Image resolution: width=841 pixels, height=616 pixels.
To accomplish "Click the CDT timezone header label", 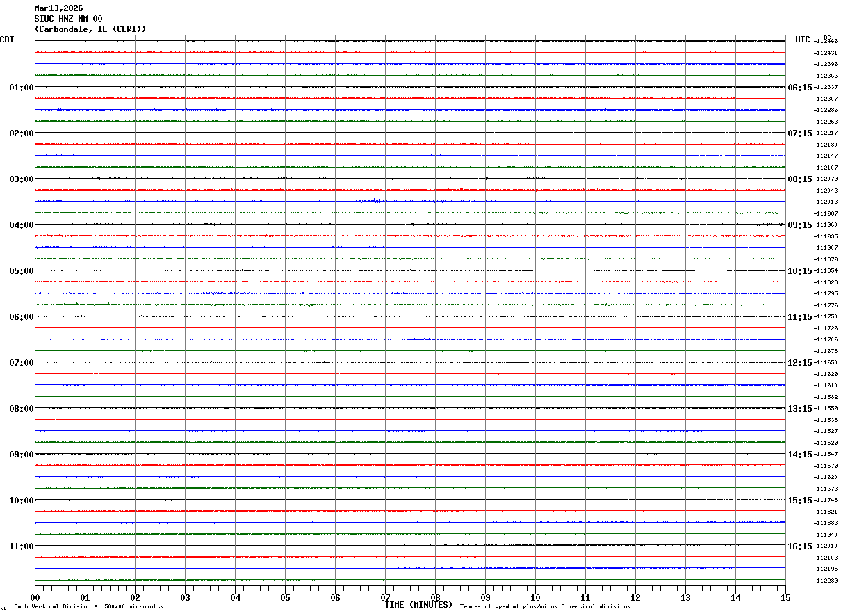I will (7, 40).
